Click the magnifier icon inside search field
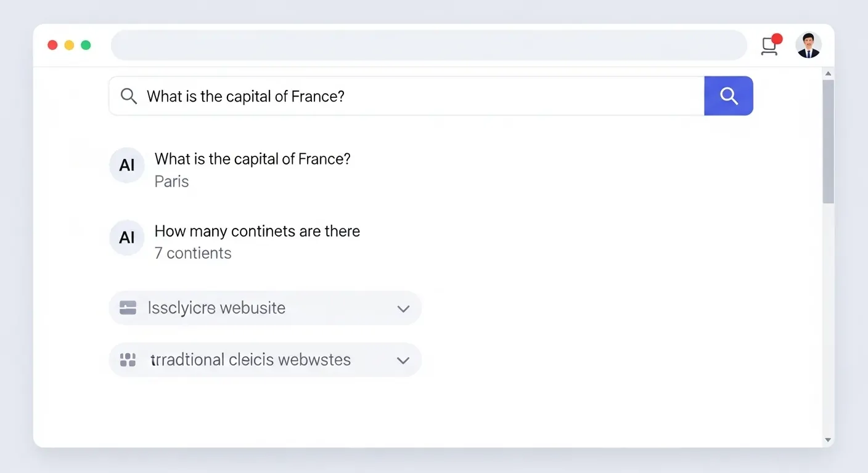The width and height of the screenshot is (868, 473). tap(128, 96)
